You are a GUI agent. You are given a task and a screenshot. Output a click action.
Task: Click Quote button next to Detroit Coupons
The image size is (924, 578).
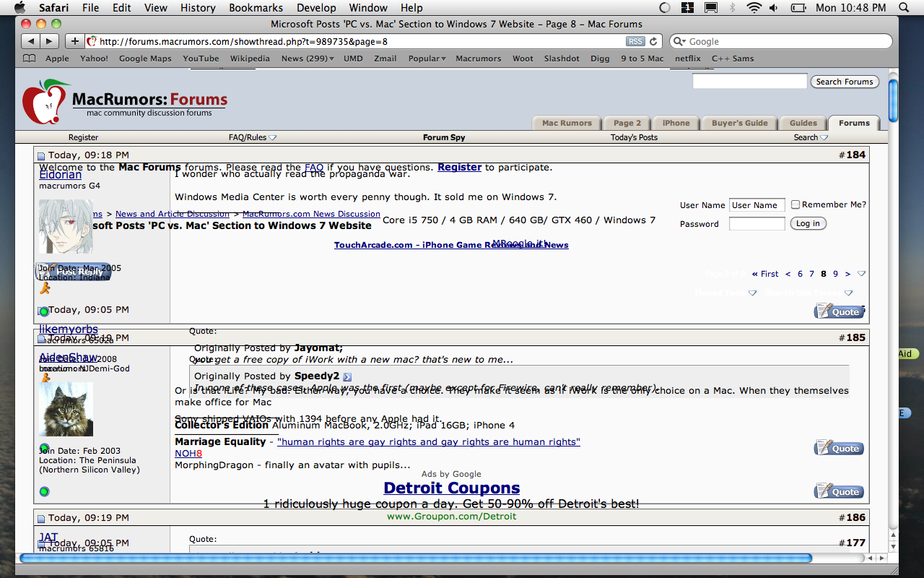[x=839, y=491]
